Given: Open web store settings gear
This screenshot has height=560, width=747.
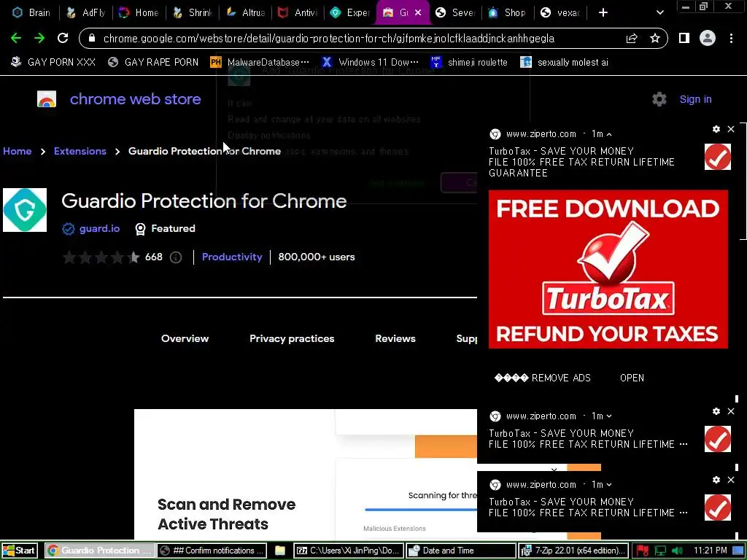Looking at the screenshot, I should 659,99.
